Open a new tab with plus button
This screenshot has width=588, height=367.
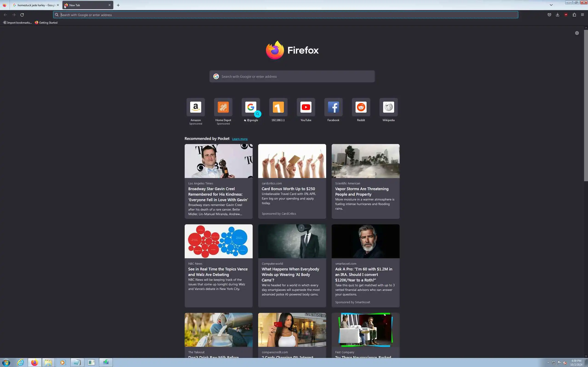point(118,5)
